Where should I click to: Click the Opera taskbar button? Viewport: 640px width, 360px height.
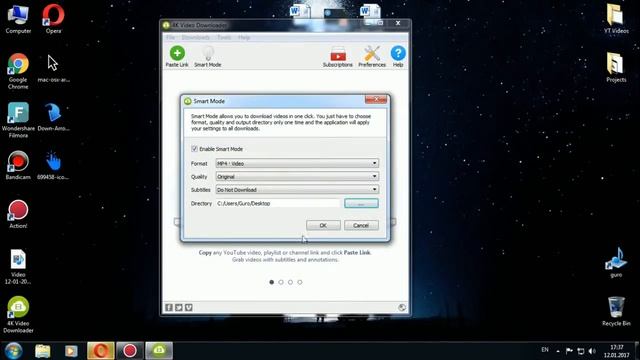click(x=101, y=351)
